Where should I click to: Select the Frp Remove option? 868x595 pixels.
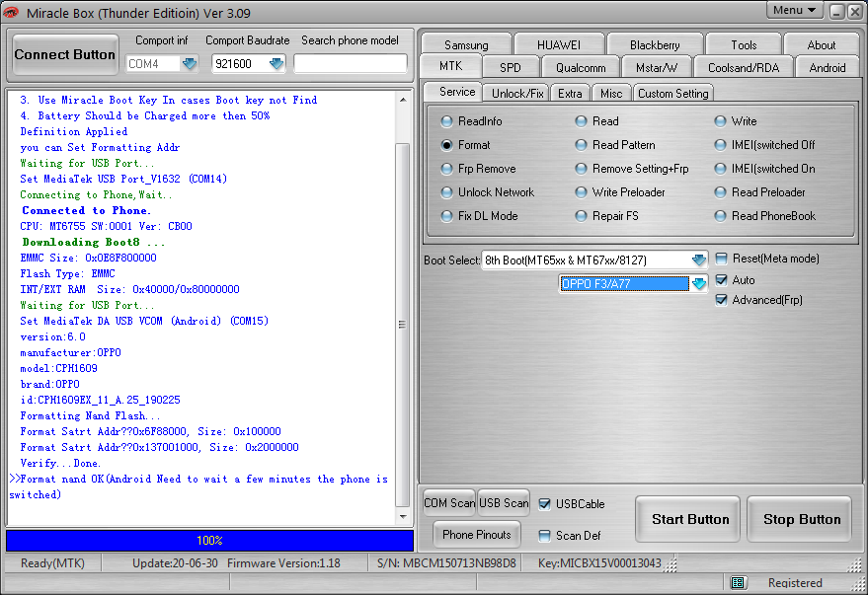(x=479, y=169)
